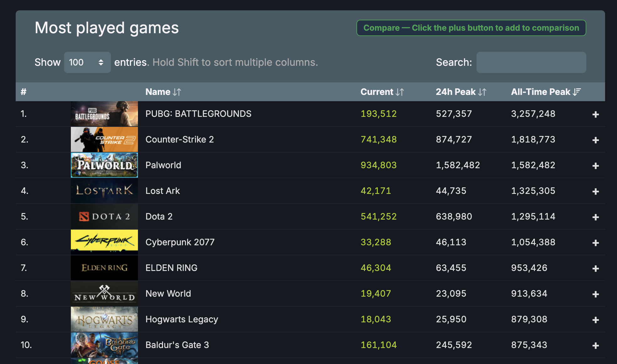Open the Show entries 100 dropdown
The width and height of the screenshot is (617, 364).
point(87,62)
